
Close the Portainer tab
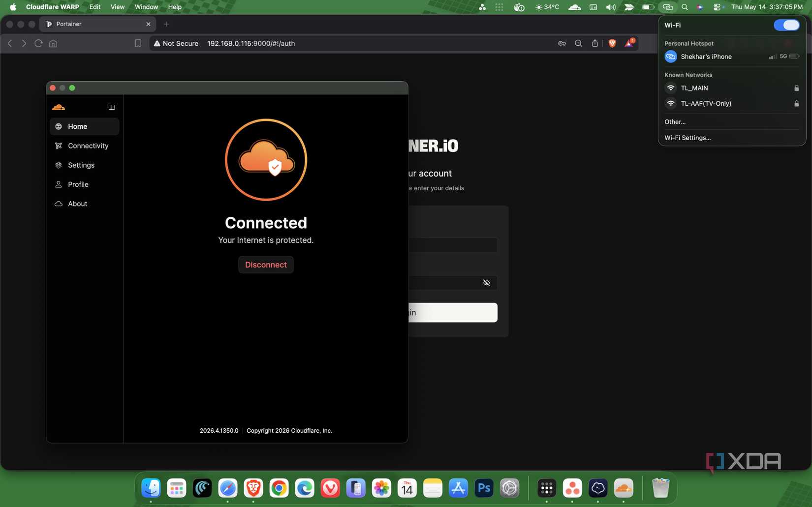click(x=148, y=24)
